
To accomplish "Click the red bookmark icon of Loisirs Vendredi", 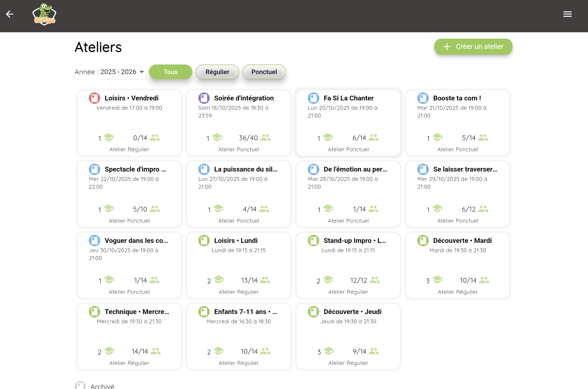I will (x=95, y=98).
